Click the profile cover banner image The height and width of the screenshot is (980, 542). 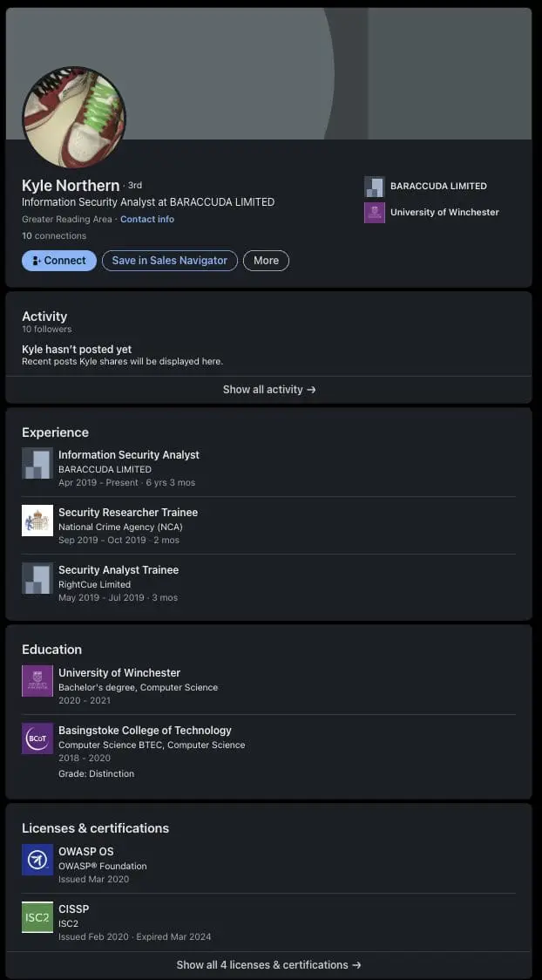pos(349,70)
